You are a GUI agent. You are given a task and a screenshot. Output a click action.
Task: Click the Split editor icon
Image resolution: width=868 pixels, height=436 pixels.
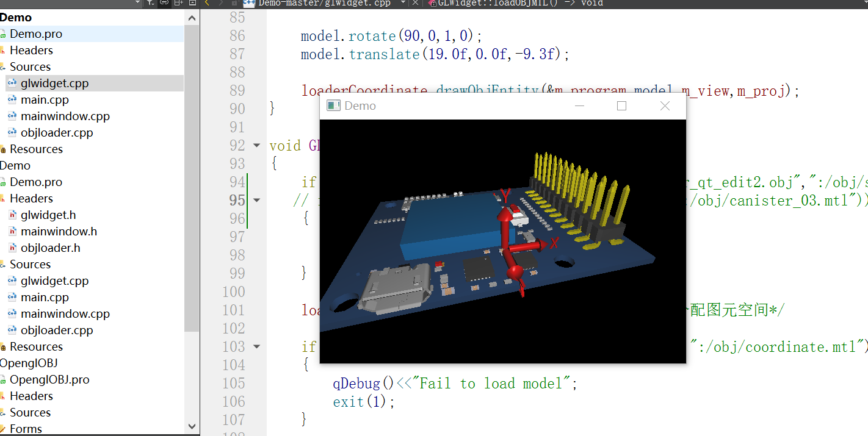[x=178, y=4]
